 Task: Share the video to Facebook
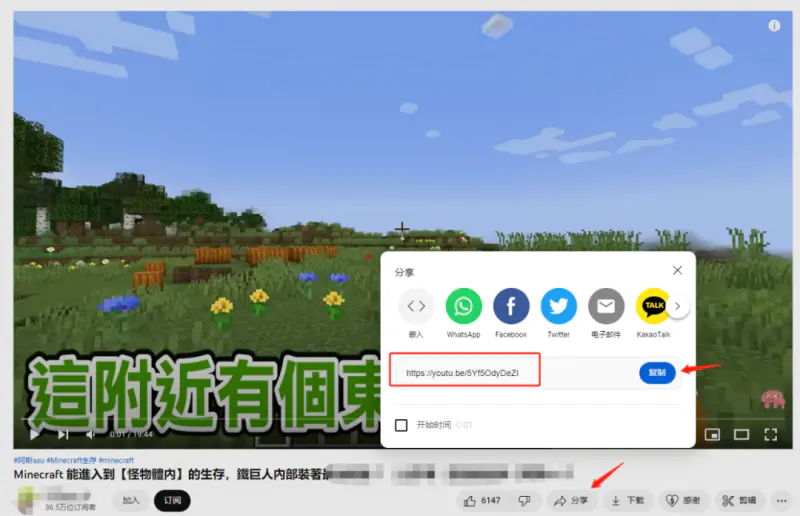coord(511,306)
